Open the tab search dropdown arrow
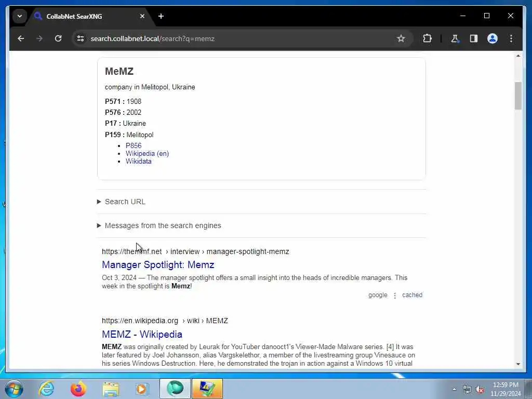 [x=20, y=16]
